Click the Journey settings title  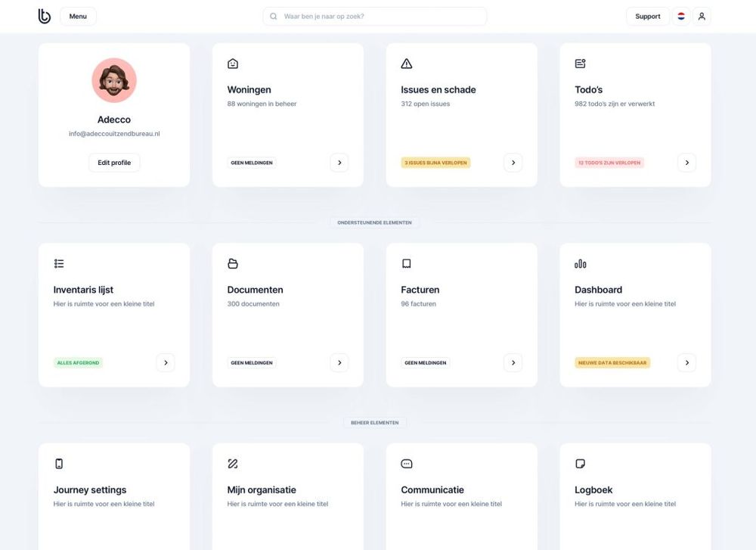(90, 490)
